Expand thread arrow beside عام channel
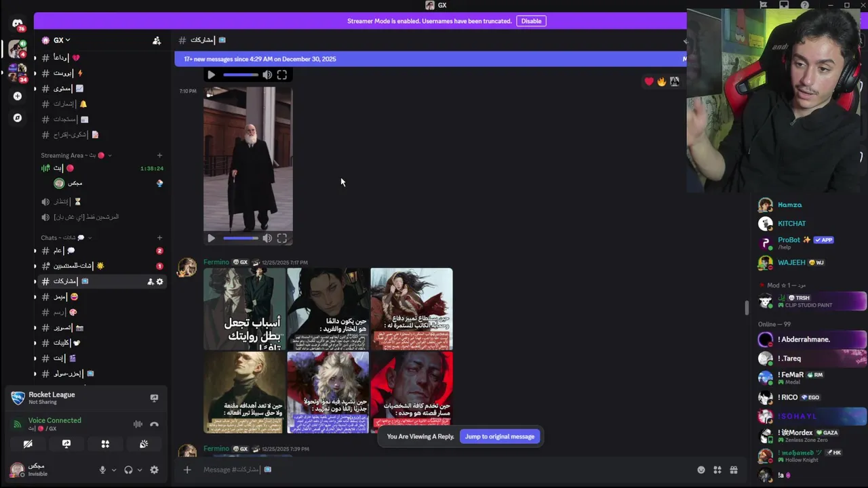 click(x=35, y=251)
